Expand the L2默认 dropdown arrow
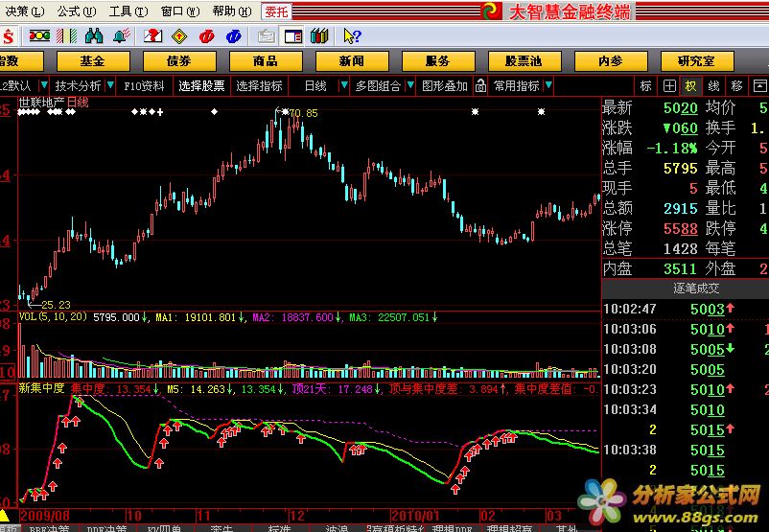 (x=44, y=85)
